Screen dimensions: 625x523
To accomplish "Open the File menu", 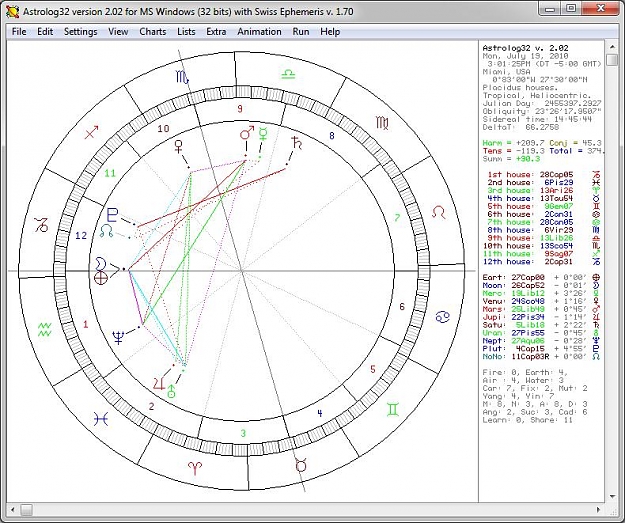I will [x=19, y=31].
